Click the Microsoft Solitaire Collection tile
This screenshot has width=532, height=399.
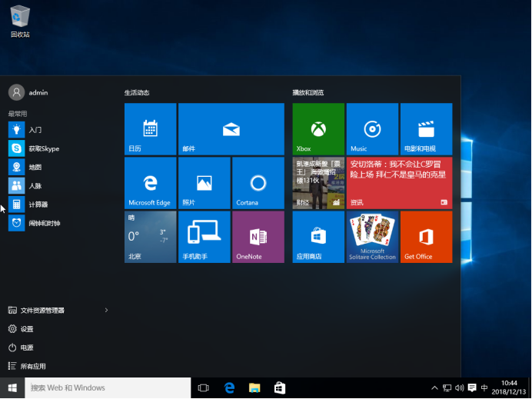point(372,237)
